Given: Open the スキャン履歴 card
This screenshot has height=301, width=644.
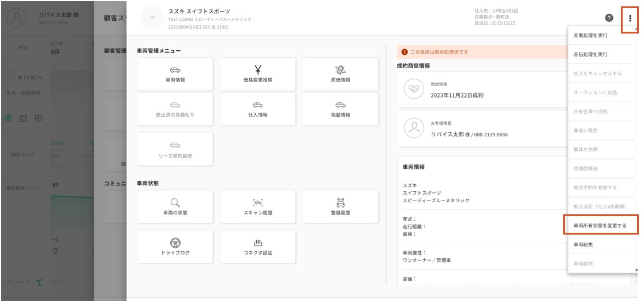Looking at the screenshot, I should (x=258, y=206).
